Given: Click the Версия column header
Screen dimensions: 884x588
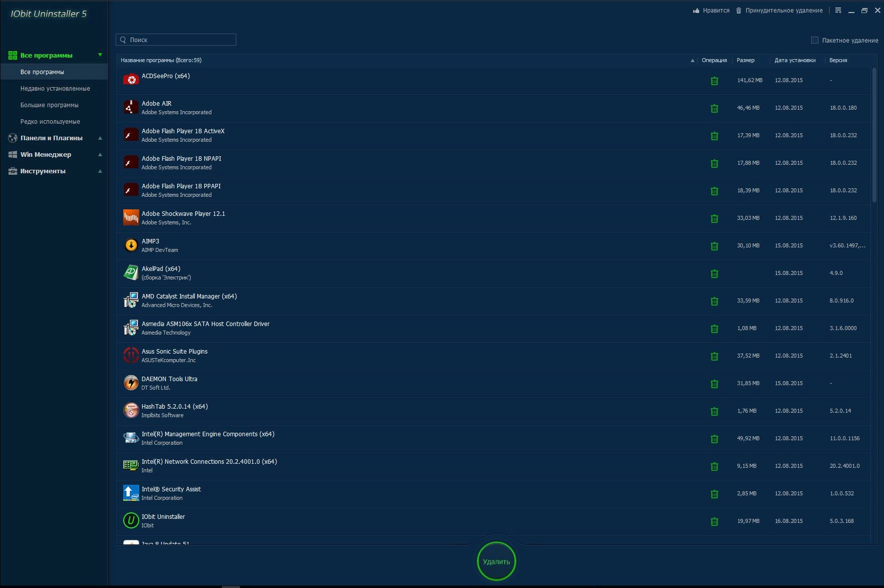Looking at the screenshot, I should [x=838, y=60].
